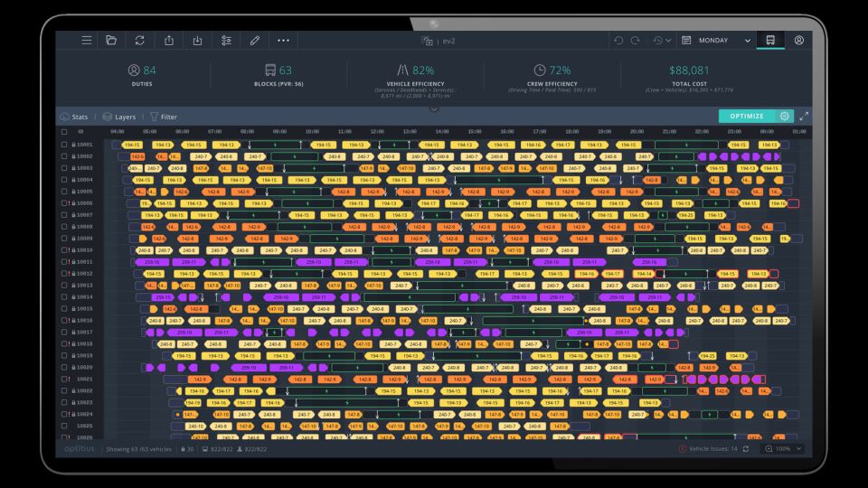Click the download import icon

point(197,41)
